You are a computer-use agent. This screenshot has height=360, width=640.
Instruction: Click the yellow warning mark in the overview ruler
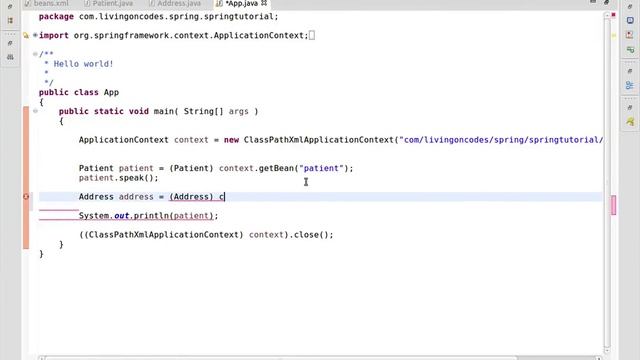(613, 36)
